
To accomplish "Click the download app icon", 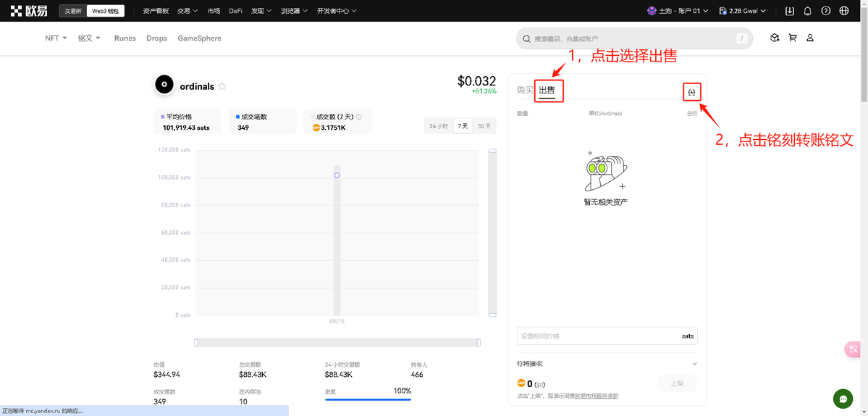I will tap(789, 11).
